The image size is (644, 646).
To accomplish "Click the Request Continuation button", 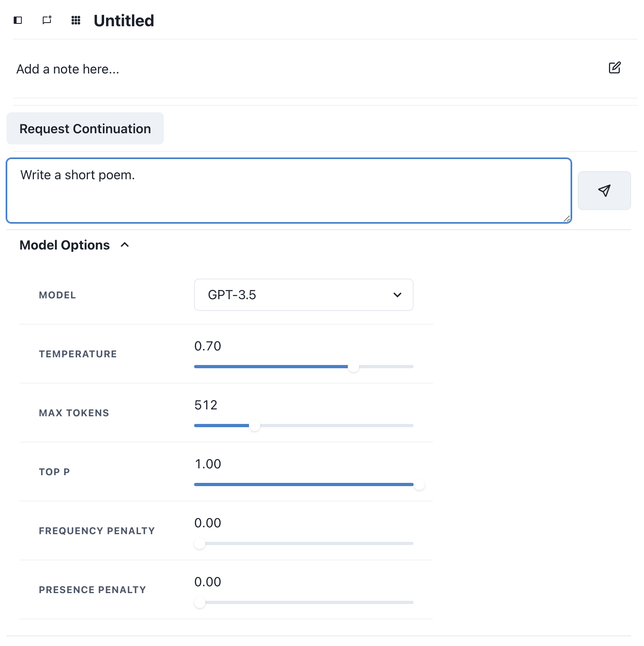I will tap(85, 129).
